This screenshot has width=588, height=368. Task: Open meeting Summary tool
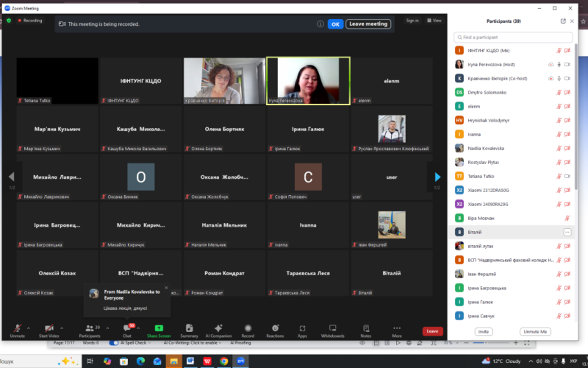(189, 330)
